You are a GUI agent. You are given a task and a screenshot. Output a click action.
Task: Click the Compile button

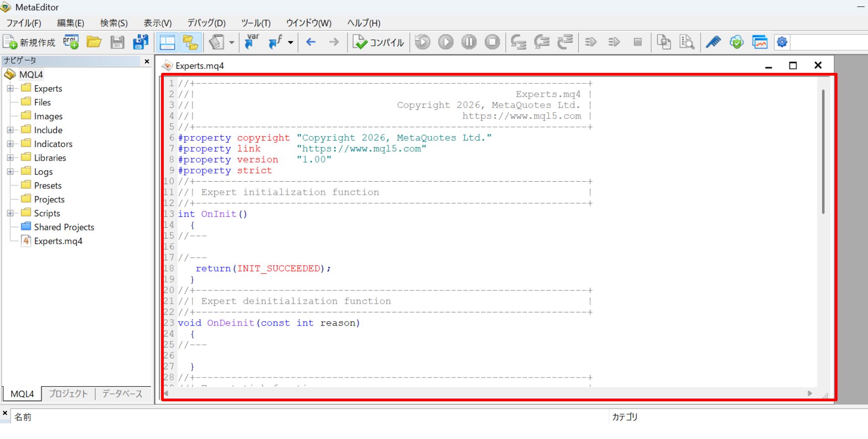pyautogui.click(x=378, y=42)
